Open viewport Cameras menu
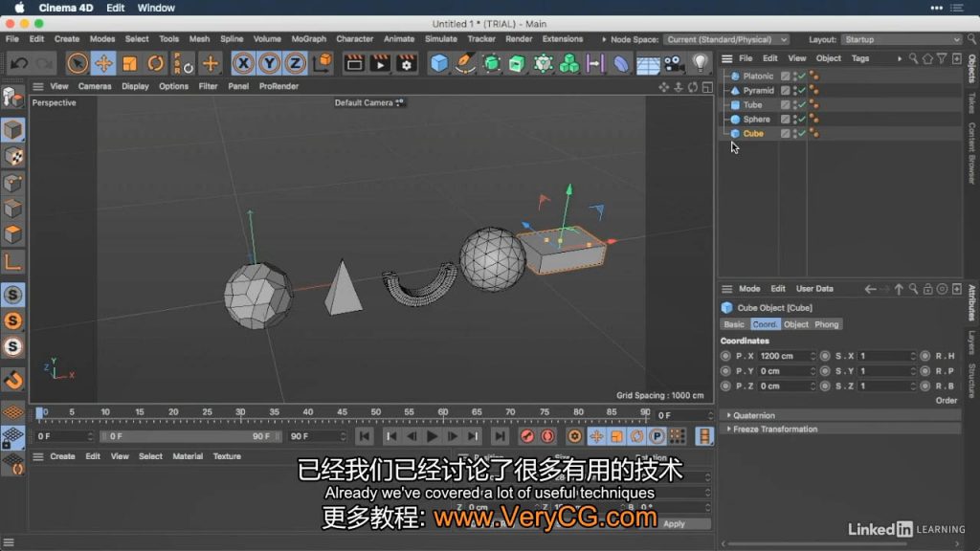The image size is (980, 551). [x=95, y=86]
